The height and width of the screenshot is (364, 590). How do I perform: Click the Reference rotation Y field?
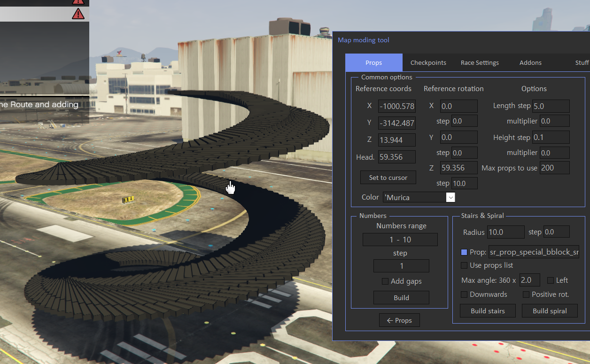tap(459, 137)
